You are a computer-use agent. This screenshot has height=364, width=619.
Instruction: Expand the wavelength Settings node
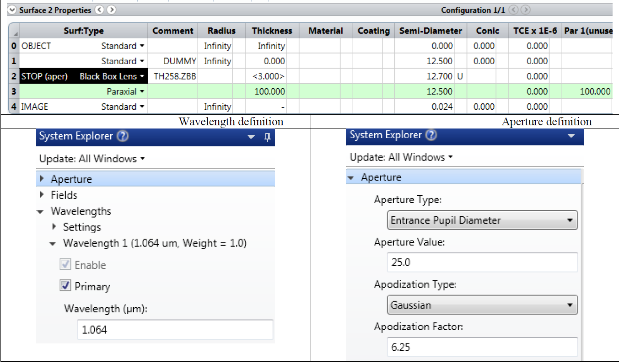click(55, 227)
